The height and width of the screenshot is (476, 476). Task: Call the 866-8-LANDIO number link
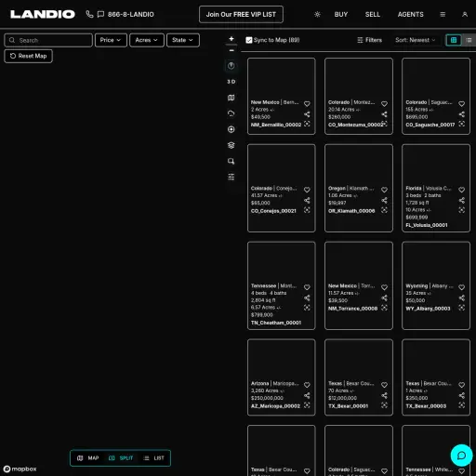[130, 14]
